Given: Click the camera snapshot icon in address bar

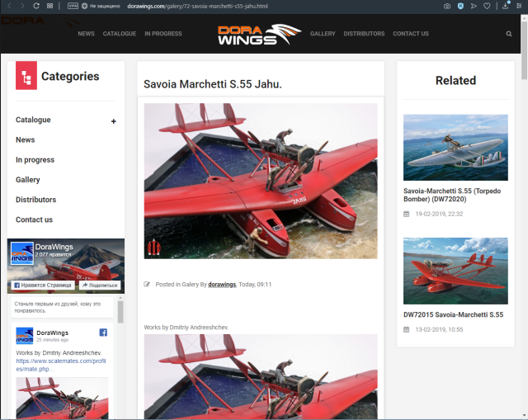Looking at the screenshot, I should [x=447, y=6].
